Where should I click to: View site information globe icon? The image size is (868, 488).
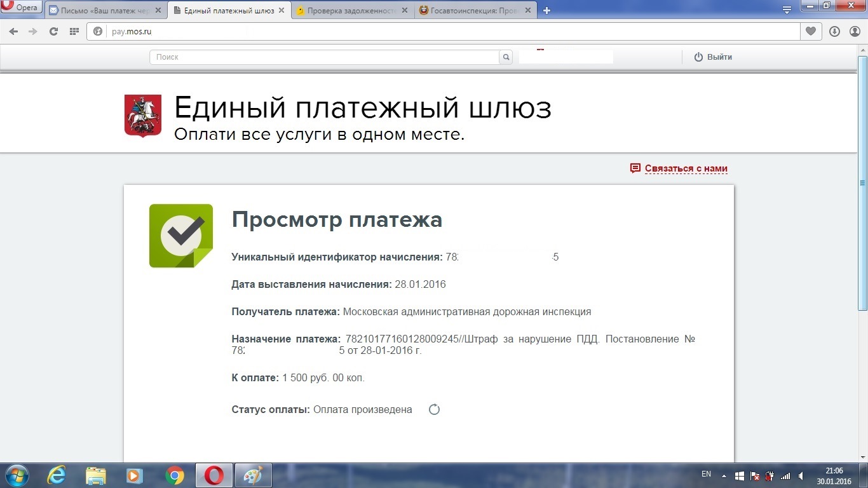[x=98, y=31]
